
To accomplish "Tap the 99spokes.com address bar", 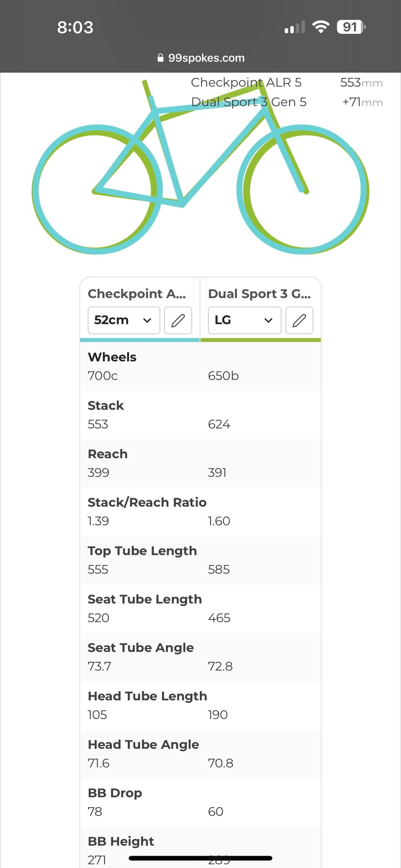I will [206, 58].
